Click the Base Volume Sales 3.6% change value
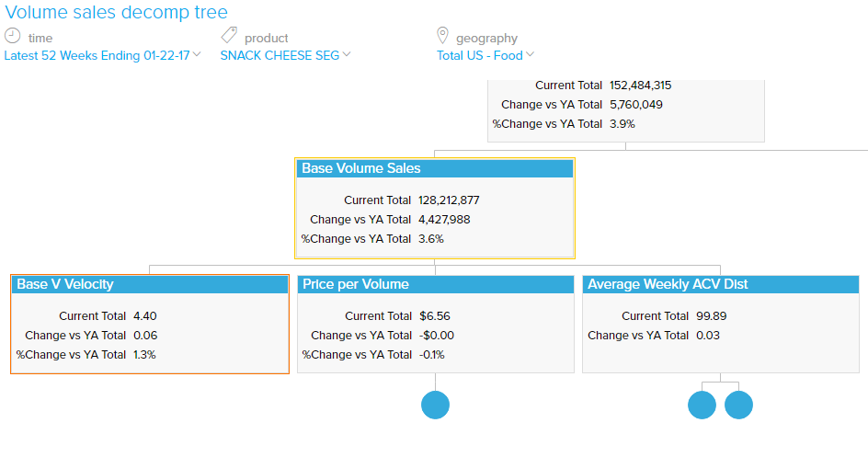 click(431, 238)
